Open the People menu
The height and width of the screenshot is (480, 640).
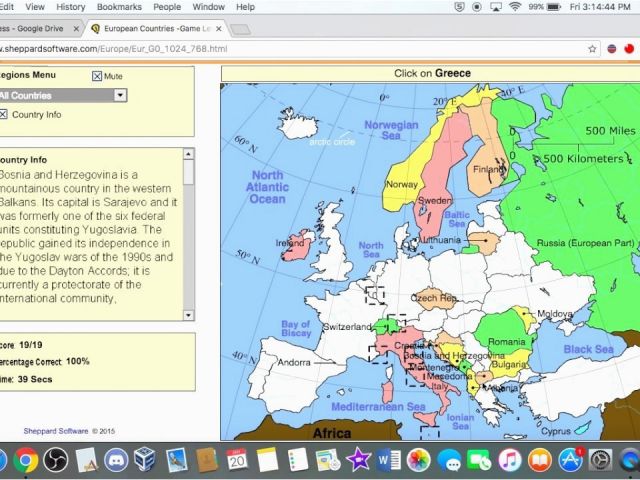pos(167,7)
